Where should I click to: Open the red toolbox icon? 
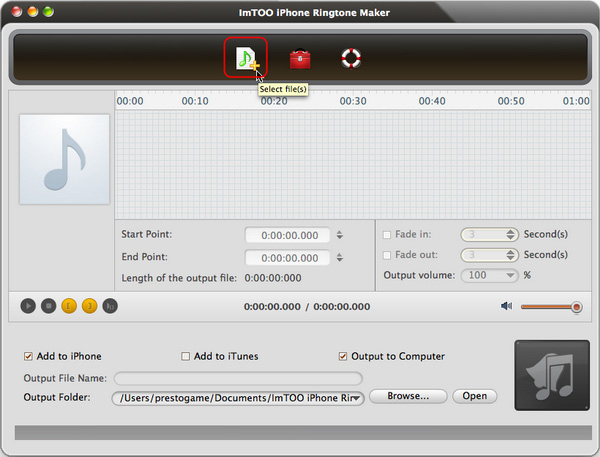click(x=300, y=59)
